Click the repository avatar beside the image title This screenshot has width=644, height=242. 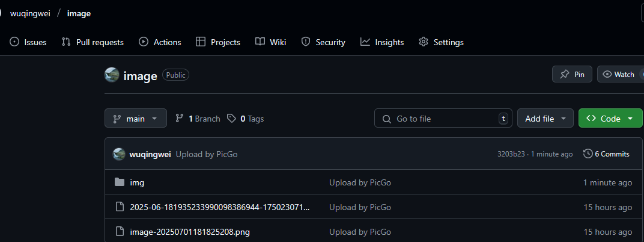112,75
